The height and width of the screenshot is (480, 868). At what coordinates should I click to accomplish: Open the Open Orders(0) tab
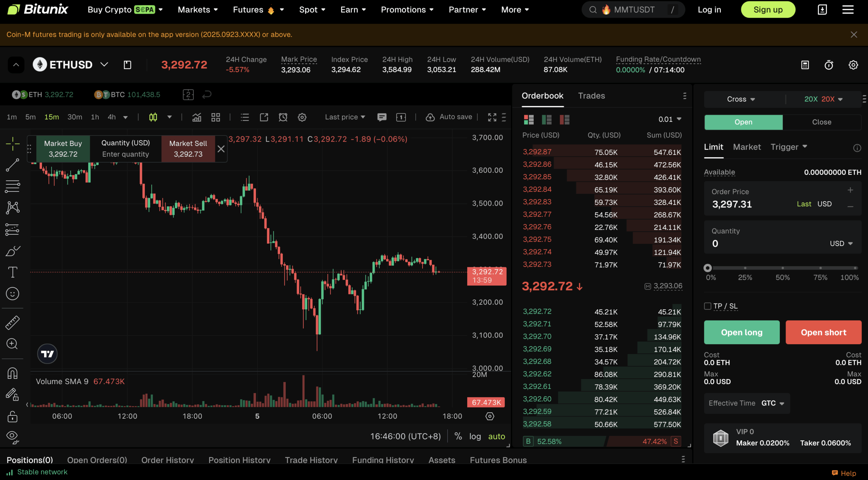[x=97, y=460]
